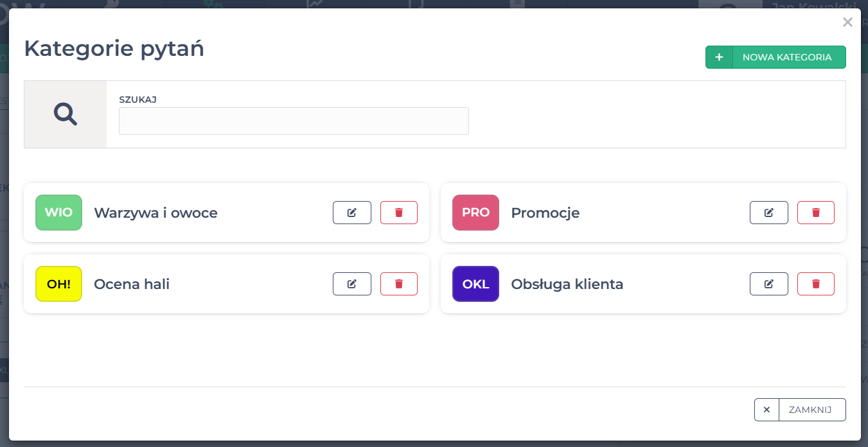The image size is (868, 447).
Task: Delete the Promocje category
Action: coord(815,213)
